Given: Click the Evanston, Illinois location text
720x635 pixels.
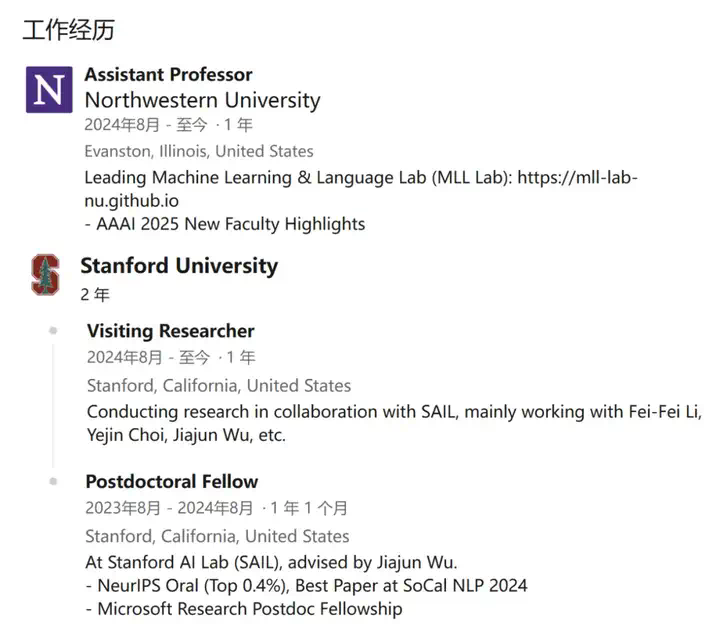Looking at the screenshot, I should click(199, 151).
